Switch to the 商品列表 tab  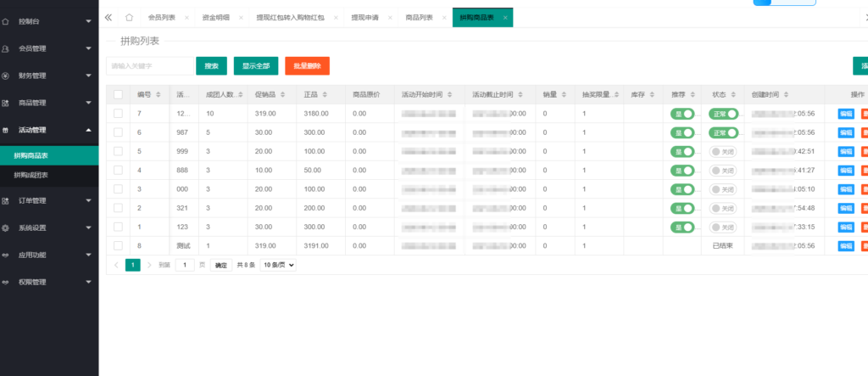point(419,18)
